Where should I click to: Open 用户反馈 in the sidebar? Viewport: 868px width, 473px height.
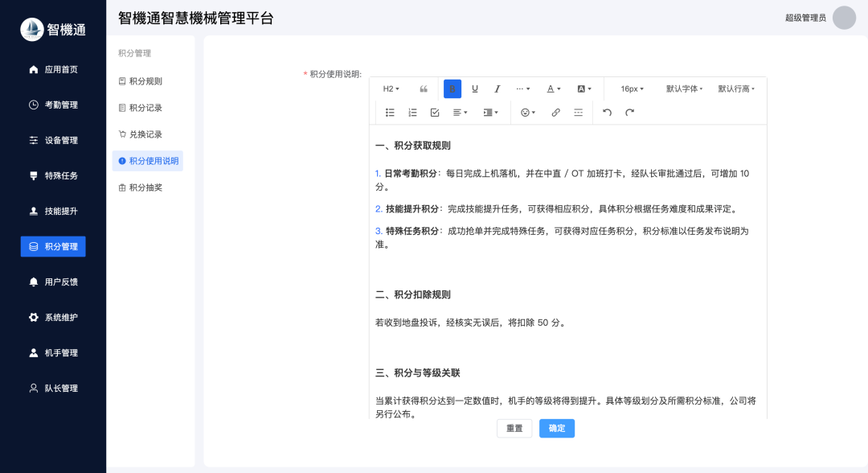coord(53,282)
